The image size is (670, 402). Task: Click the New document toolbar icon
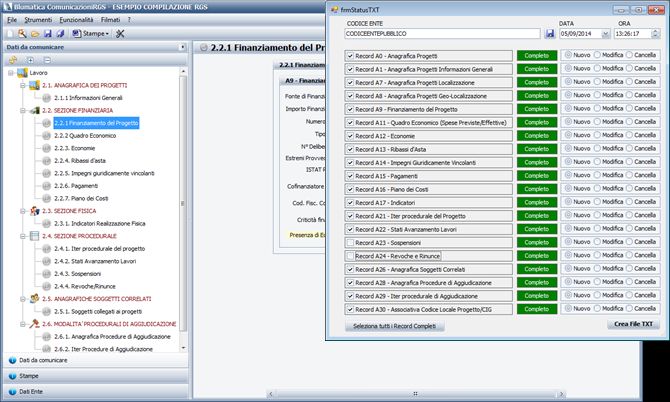tap(9, 33)
